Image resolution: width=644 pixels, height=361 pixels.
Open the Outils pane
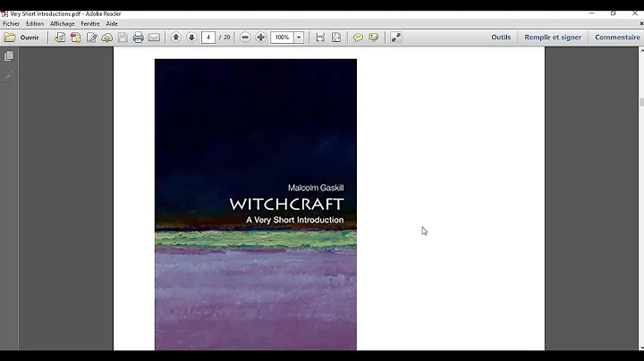(x=501, y=38)
